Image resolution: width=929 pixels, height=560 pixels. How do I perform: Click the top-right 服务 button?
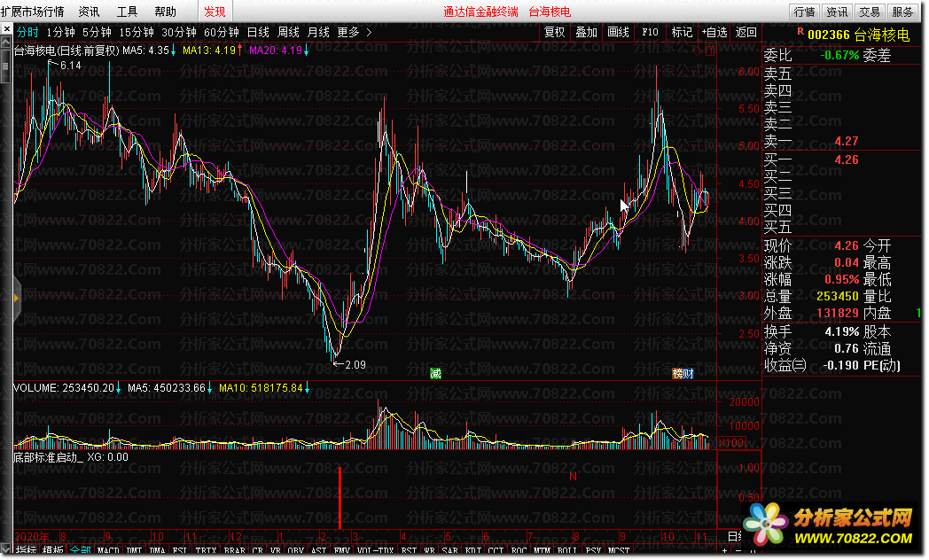[x=902, y=12]
